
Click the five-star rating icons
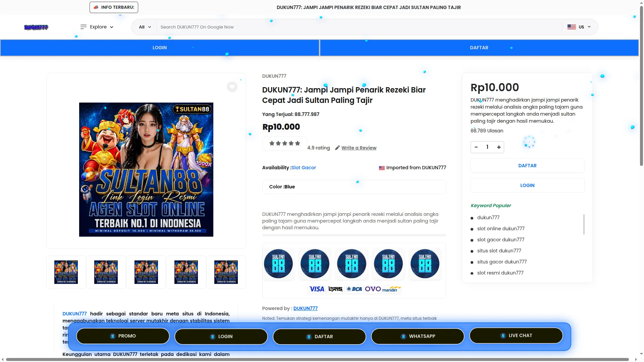[x=285, y=143]
